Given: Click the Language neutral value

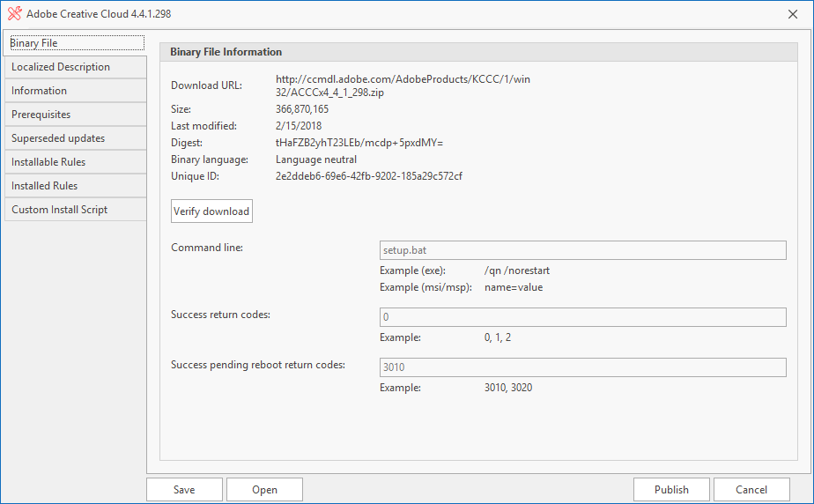Looking at the screenshot, I should click(x=316, y=159).
